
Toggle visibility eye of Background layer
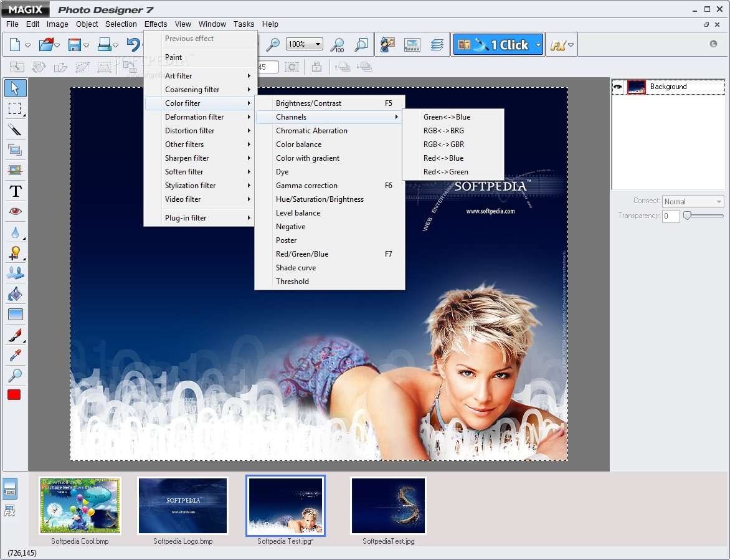click(618, 87)
